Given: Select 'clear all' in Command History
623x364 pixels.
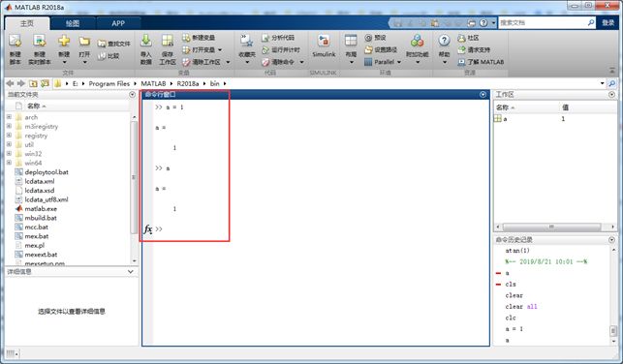Looking at the screenshot, I should (x=521, y=307).
